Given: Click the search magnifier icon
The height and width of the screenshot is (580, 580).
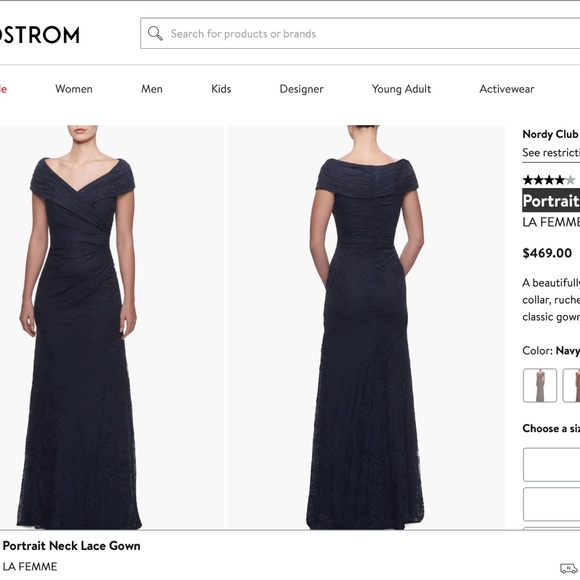Looking at the screenshot, I should (155, 33).
